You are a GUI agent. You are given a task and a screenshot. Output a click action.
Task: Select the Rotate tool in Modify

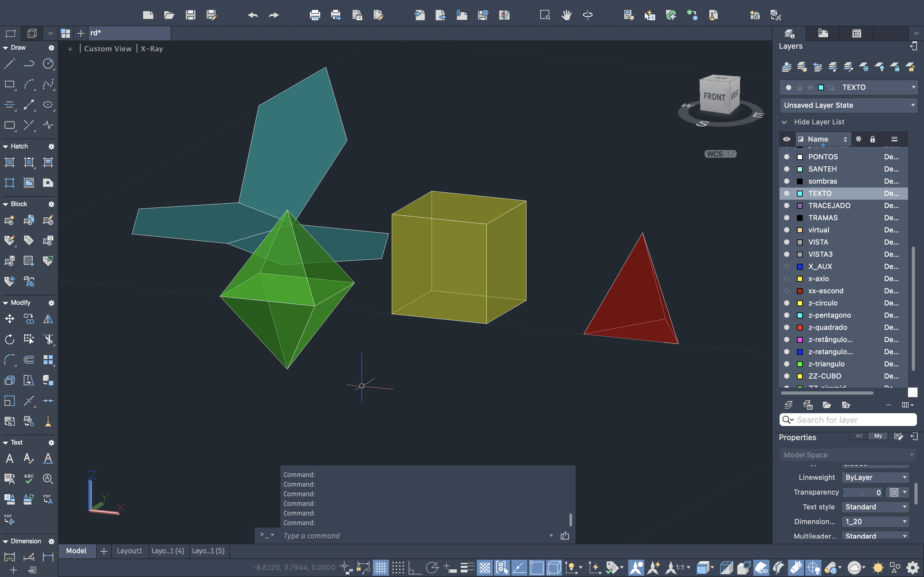click(10, 339)
